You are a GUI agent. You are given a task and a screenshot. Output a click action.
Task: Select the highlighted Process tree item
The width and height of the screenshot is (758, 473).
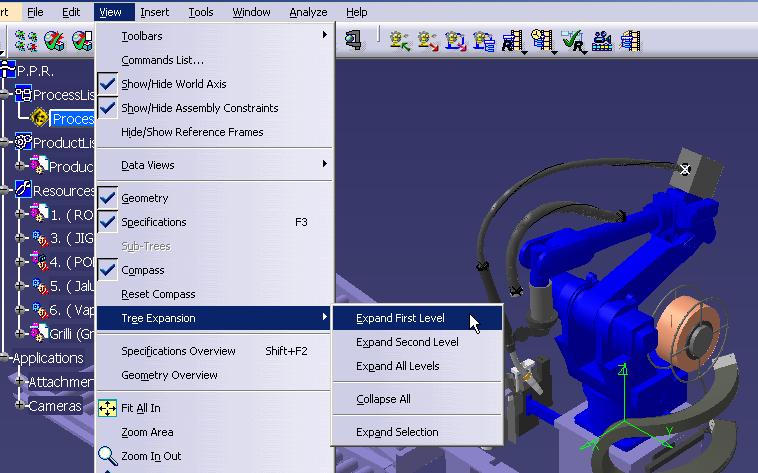coord(73,118)
